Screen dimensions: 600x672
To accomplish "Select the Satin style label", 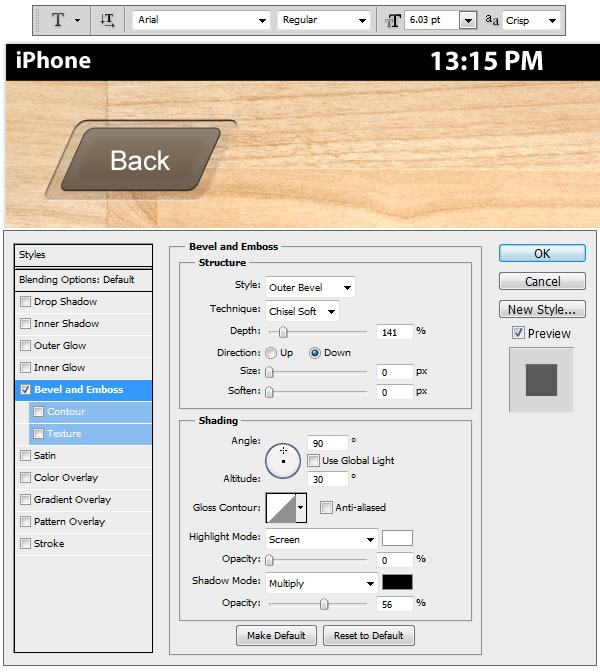I will [x=45, y=456].
